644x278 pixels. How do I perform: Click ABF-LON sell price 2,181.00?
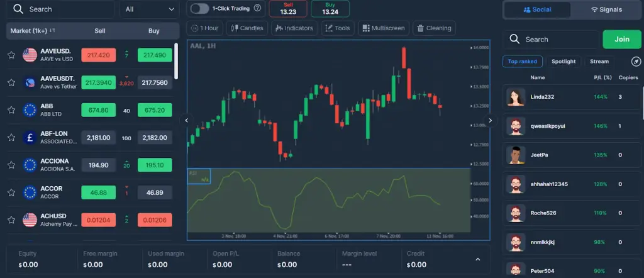pyautogui.click(x=99, y=138)
